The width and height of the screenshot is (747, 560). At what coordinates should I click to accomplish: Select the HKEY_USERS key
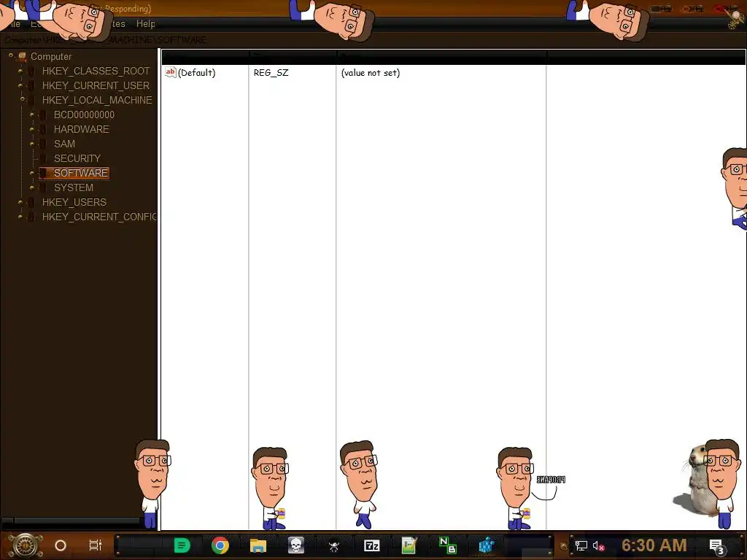pyautogui.click(x=74, y=203)
